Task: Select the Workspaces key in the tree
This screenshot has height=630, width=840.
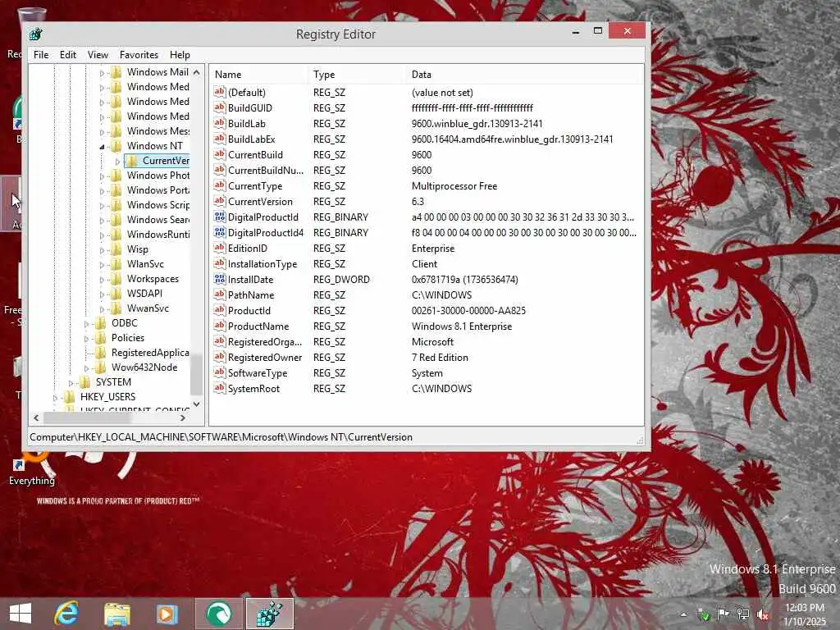Action: [153, 279]
